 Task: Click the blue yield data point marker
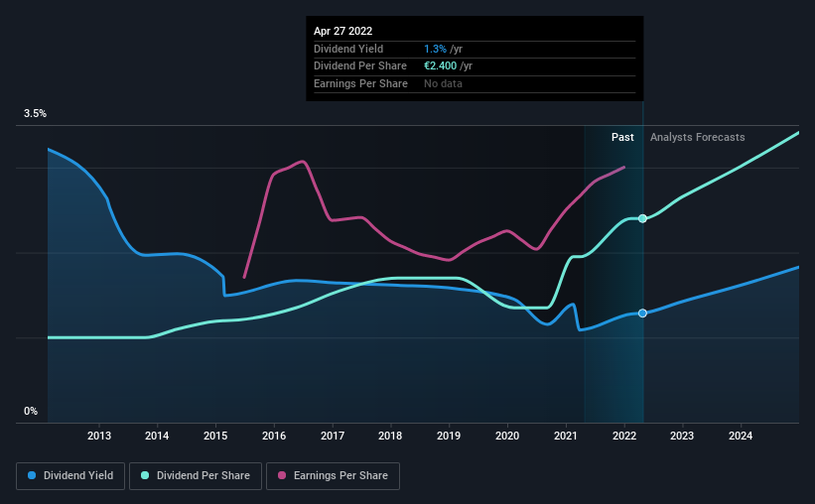(642, 314)
